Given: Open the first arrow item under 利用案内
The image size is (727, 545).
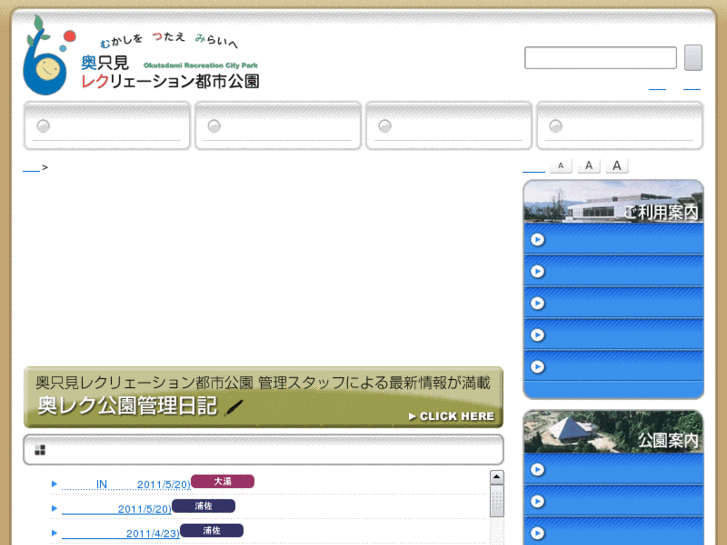Looking at the screenshot, I should point(613,239).
